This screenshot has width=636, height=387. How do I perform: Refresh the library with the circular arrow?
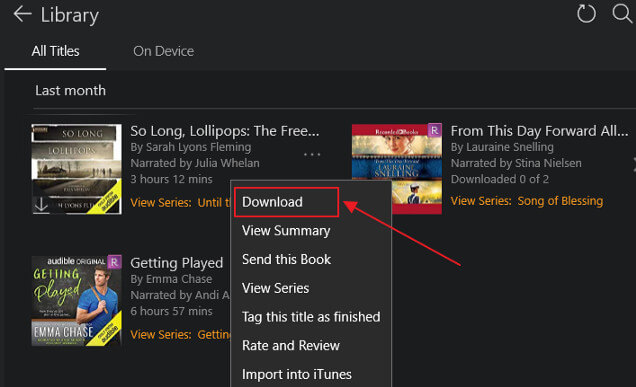pyautogui.click(x=586, y=13)
